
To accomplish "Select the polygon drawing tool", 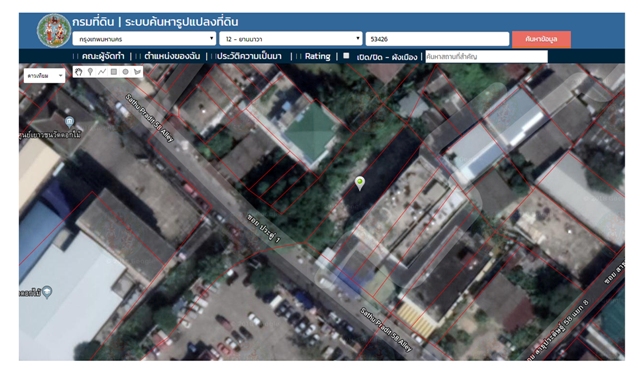I will 138,72.
